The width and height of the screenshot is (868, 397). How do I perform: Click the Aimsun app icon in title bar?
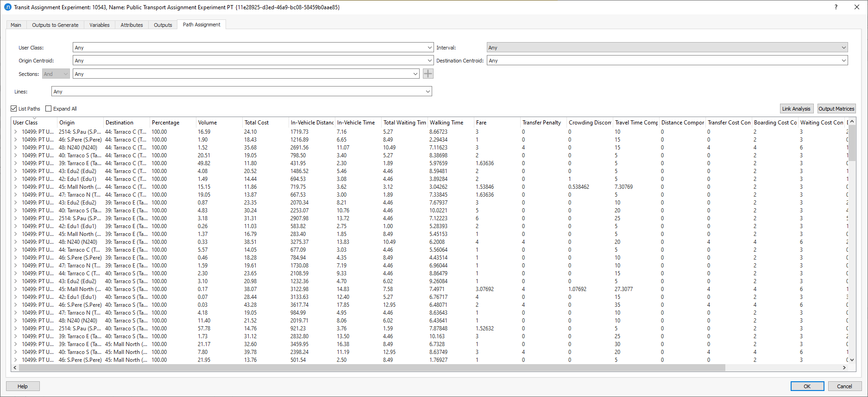pyautogui.click(x=8, y=7)
